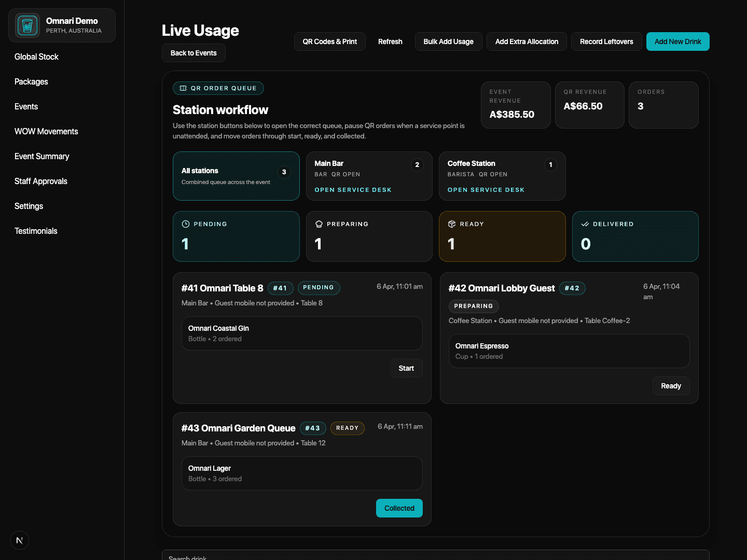
Task: Toggle the All stations combined queue filter
Action: pyautogui.click(x=236, y=176)
